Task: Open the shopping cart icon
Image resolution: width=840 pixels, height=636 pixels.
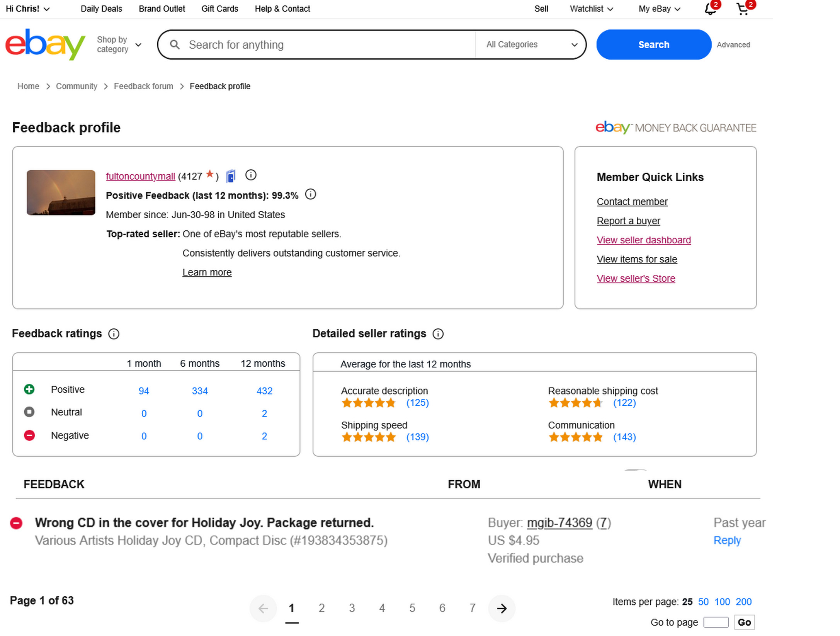Action: 741,9
